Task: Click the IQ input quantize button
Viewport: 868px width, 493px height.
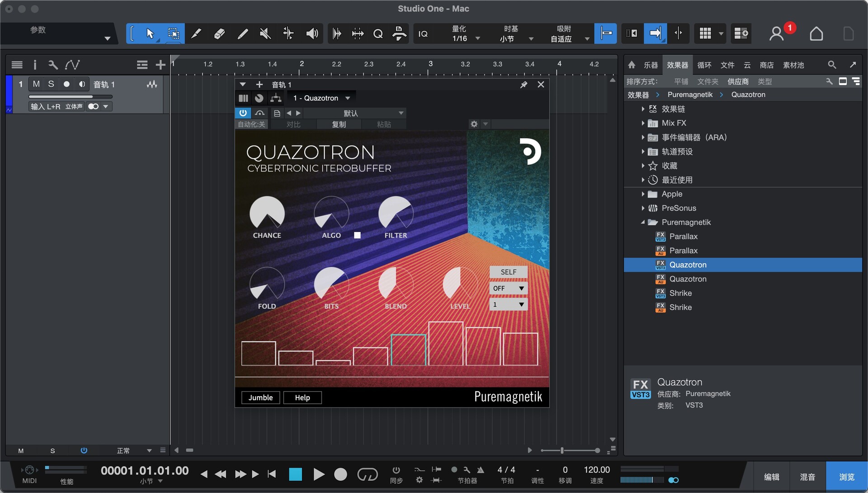Action: [423, 34]
